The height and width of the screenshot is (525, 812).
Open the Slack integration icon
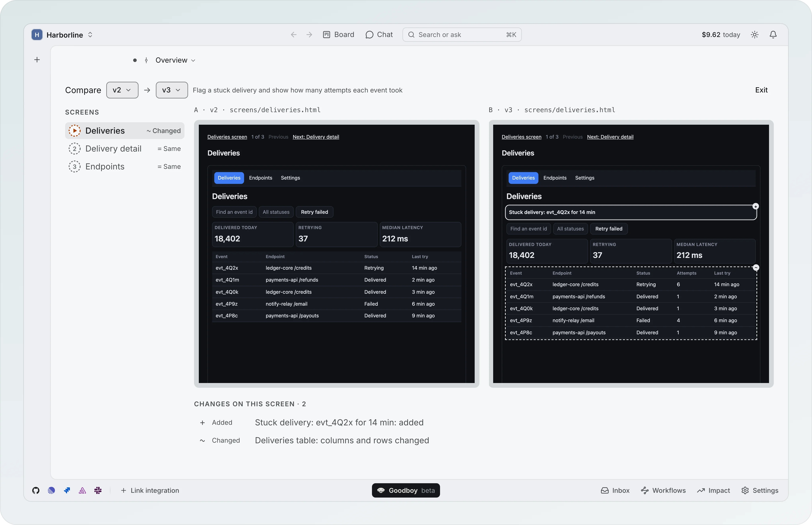pos(98,490)
